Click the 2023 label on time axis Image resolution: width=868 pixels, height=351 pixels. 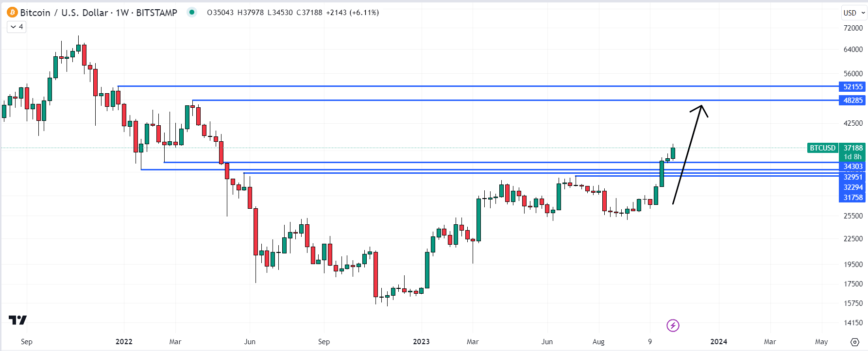(421, 342)
